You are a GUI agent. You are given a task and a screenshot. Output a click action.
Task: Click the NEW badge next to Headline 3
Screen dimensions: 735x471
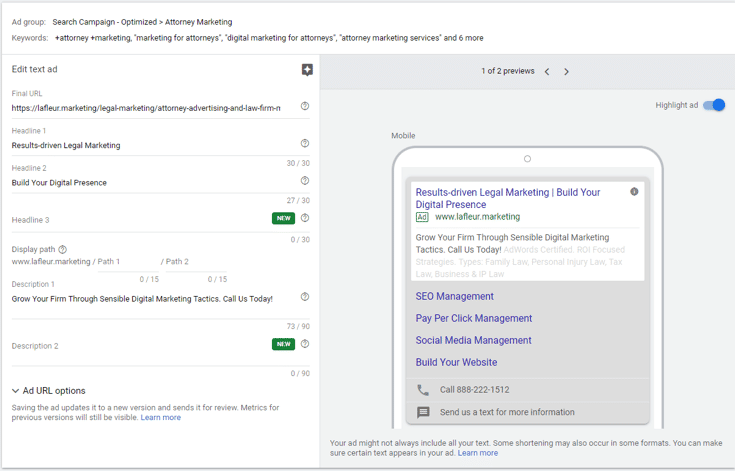(x=284, y=218)
